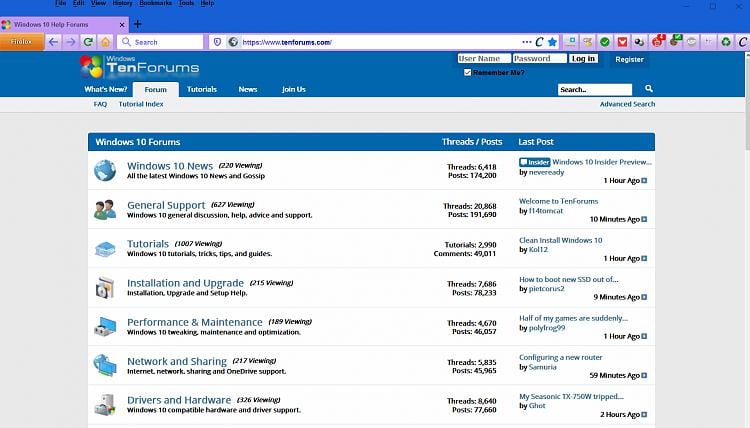The width and height of the screenshot is (750, 428).
Task: View profile of user pietcorus2
Action: pos(547,288)
